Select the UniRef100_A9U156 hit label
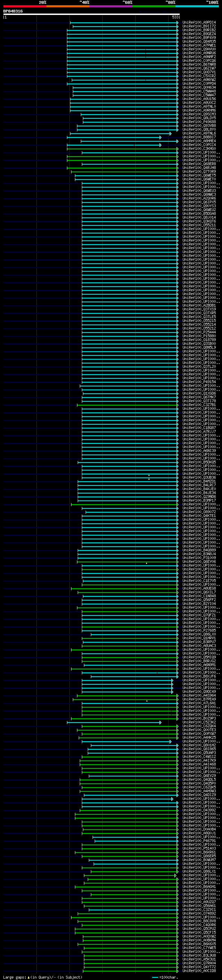The width and height of the screenshot is (222, 980). pyautogui.click(x=199, y=99)
